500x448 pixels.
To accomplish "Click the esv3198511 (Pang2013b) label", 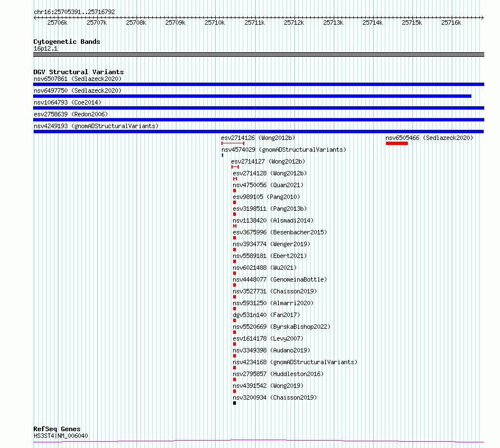I will click(x=270, y=209).
